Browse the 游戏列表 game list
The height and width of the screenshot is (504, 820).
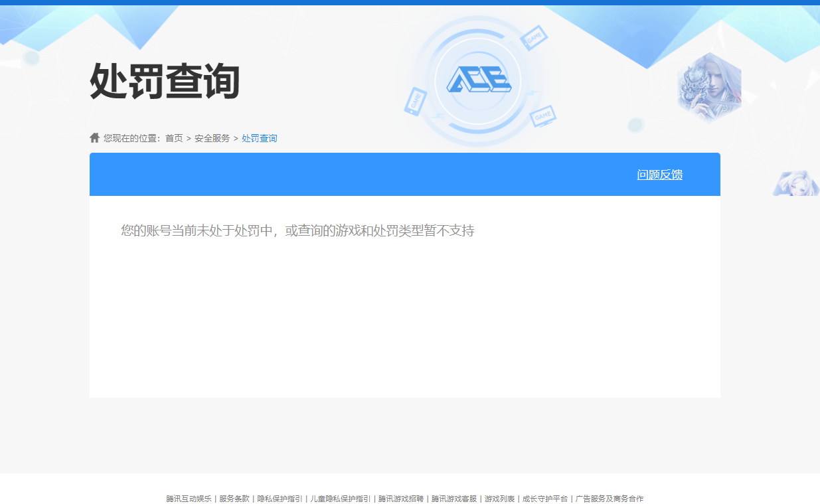coord(498,497)
